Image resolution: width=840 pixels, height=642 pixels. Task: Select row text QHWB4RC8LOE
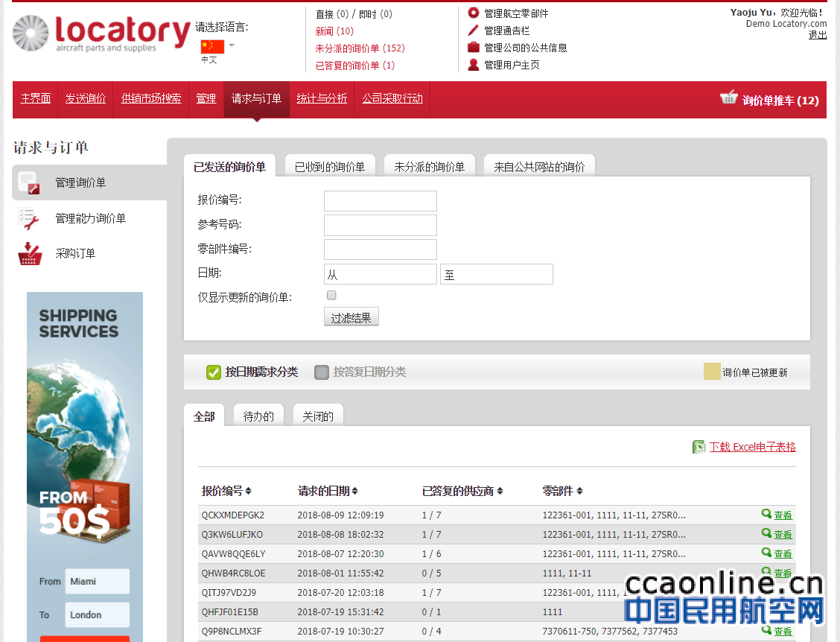tap(233, 573)
